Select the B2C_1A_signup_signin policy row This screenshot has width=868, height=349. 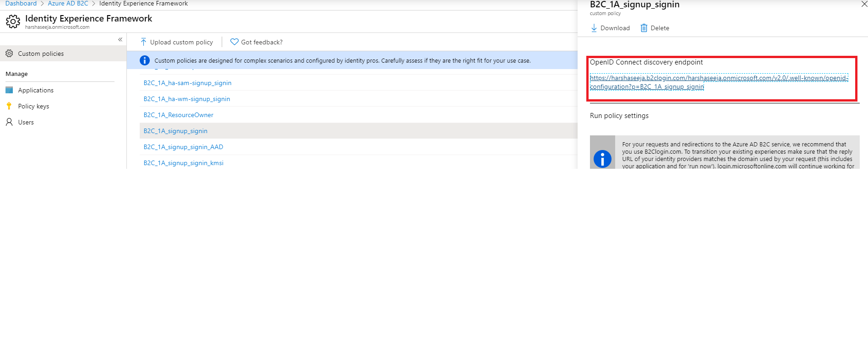[x=358, y=131]
